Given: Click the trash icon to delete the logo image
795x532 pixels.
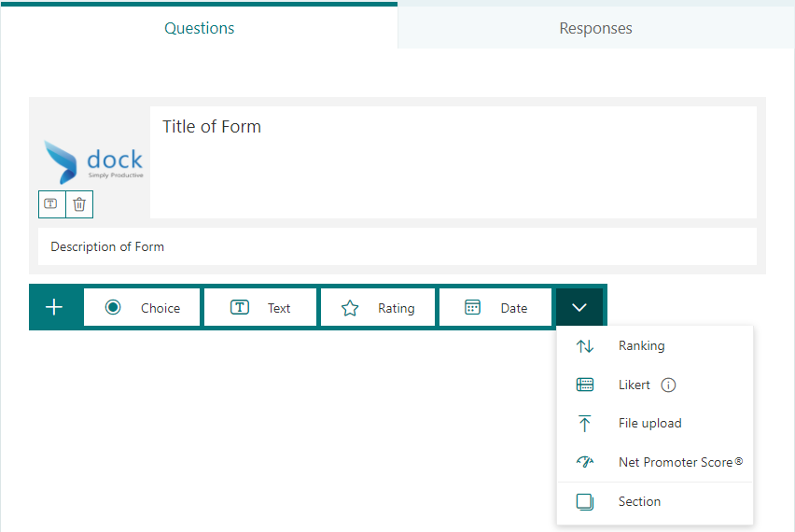Looking at the screenshot, I should pyautogui.click(x=79, y=204).
